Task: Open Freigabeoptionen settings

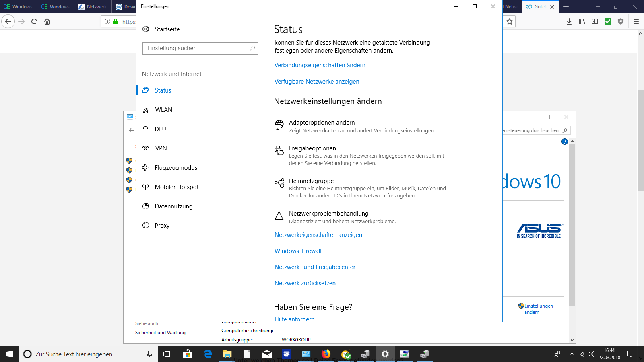Action: pyautogui.click(x=312, y=148)
